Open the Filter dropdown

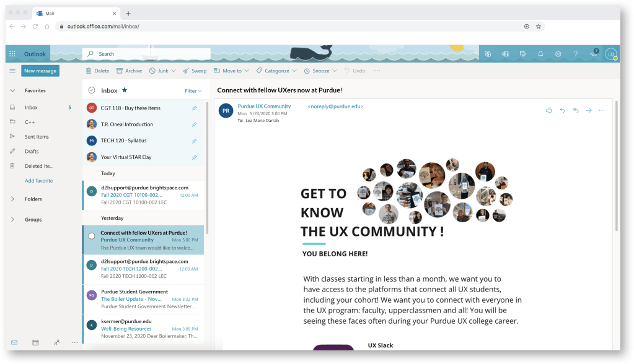tap(193, 91)
